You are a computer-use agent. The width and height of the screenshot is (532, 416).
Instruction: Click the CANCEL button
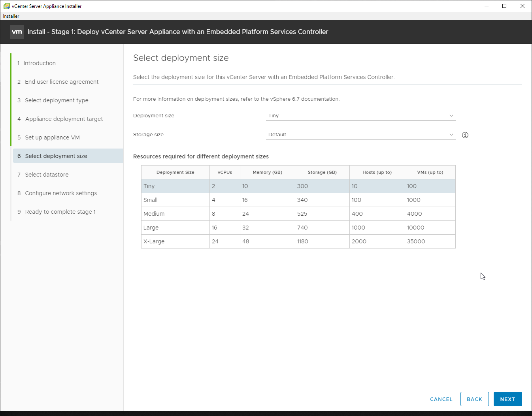click(441, 399)
